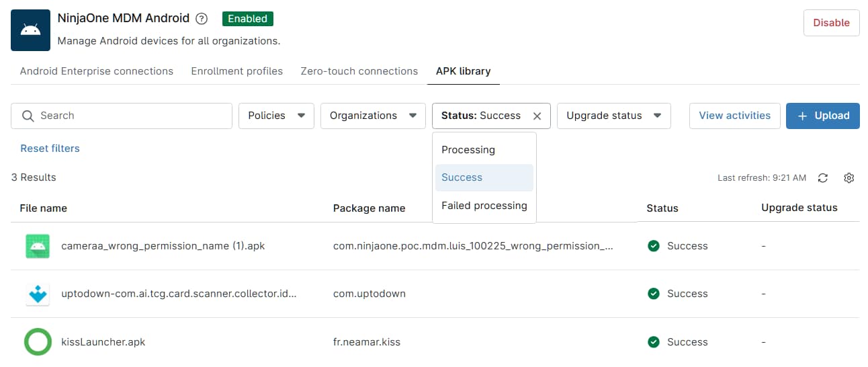Refresh the APK list with refresh icon

pos(823,177)
